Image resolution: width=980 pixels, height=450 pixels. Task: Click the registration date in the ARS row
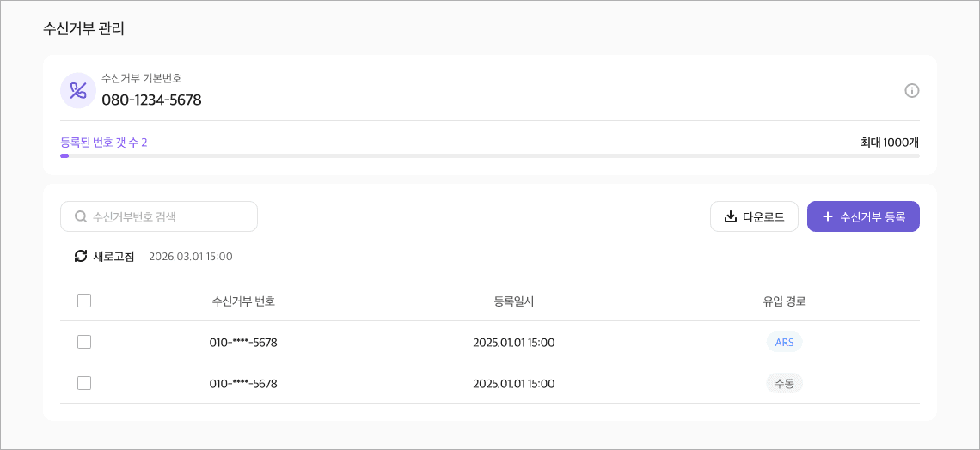[514, 342]
